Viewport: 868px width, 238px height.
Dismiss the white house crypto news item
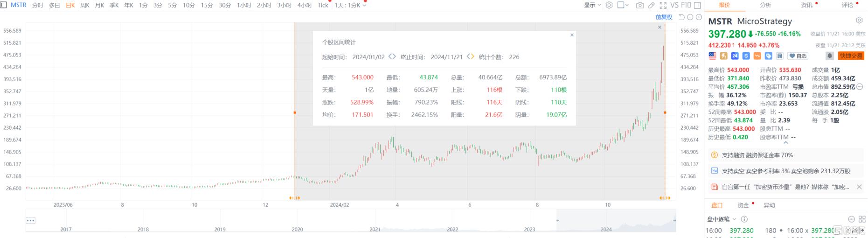click(860, 187)
